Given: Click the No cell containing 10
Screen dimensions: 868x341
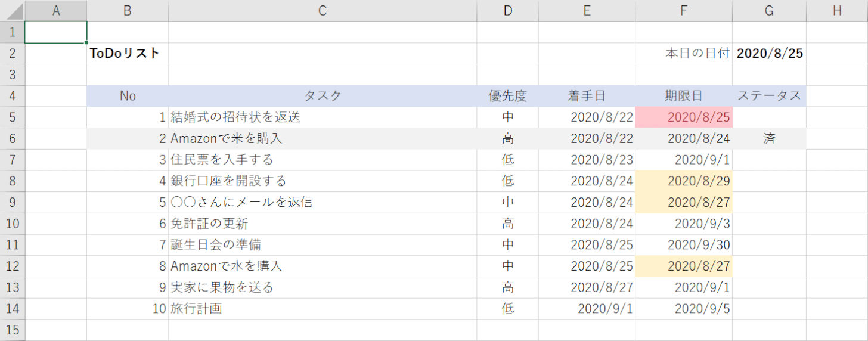Looking at the screenshot, I should 128,309.
